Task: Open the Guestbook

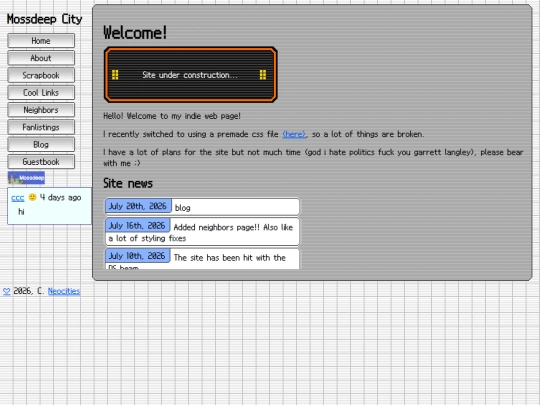Action: click(41, 162)
